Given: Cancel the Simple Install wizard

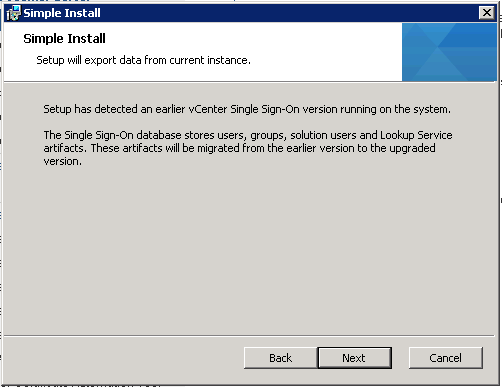Looking at the screenshot, I should point(446,358).
